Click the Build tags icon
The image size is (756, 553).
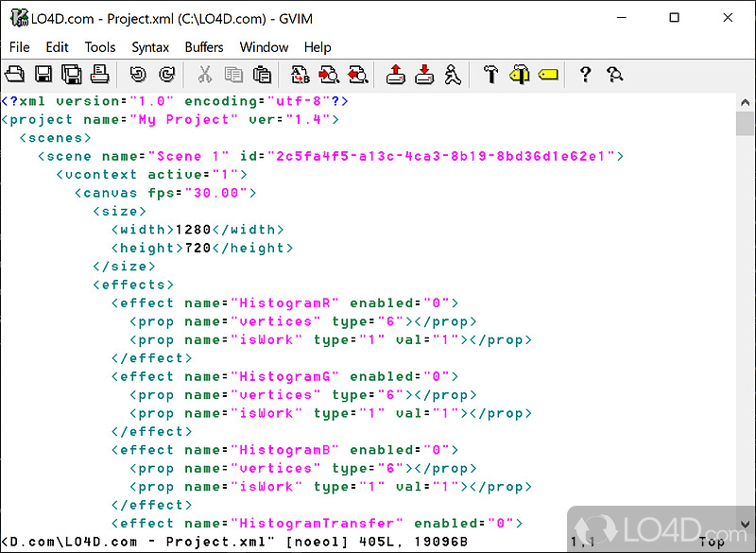coord(519,75)
